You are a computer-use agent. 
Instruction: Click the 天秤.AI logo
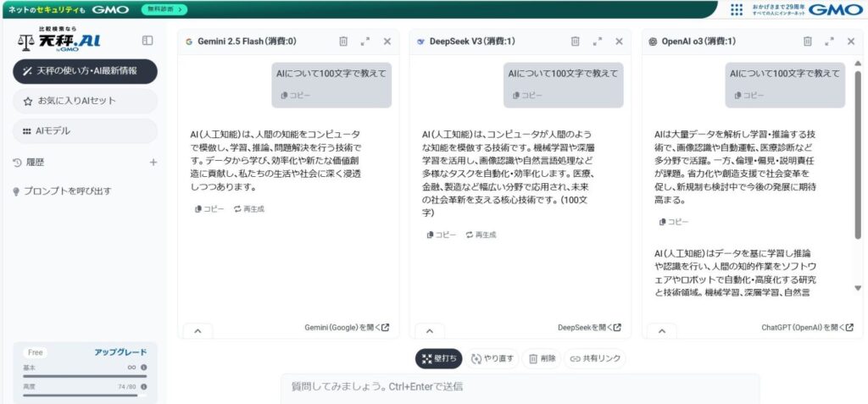click(x=59, y=41)
